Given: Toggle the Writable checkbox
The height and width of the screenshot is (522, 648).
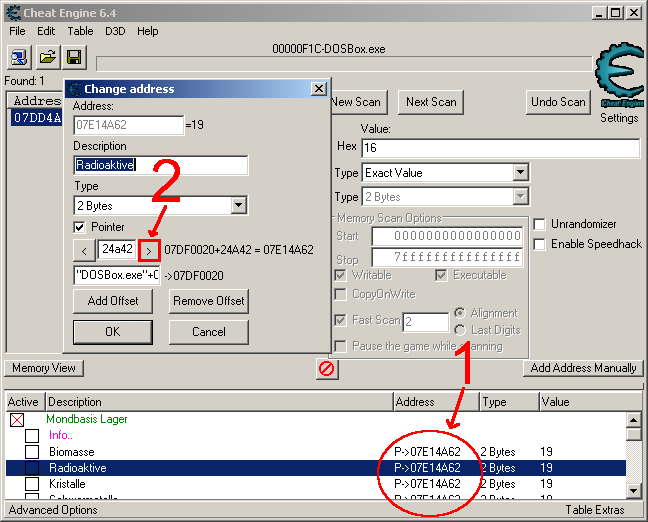Looking at the screenshot, I should [x=341, y=275].
